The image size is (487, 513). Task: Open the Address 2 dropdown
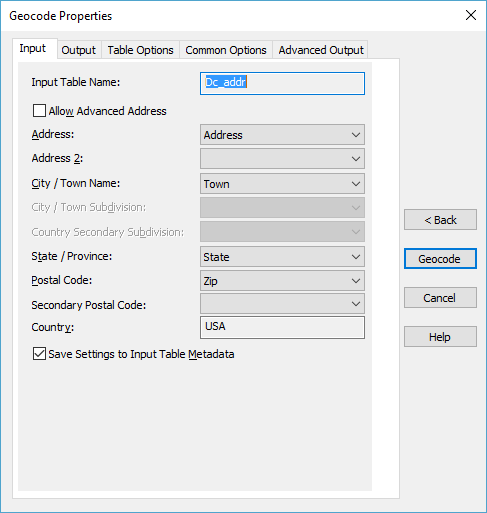(282, 159)
